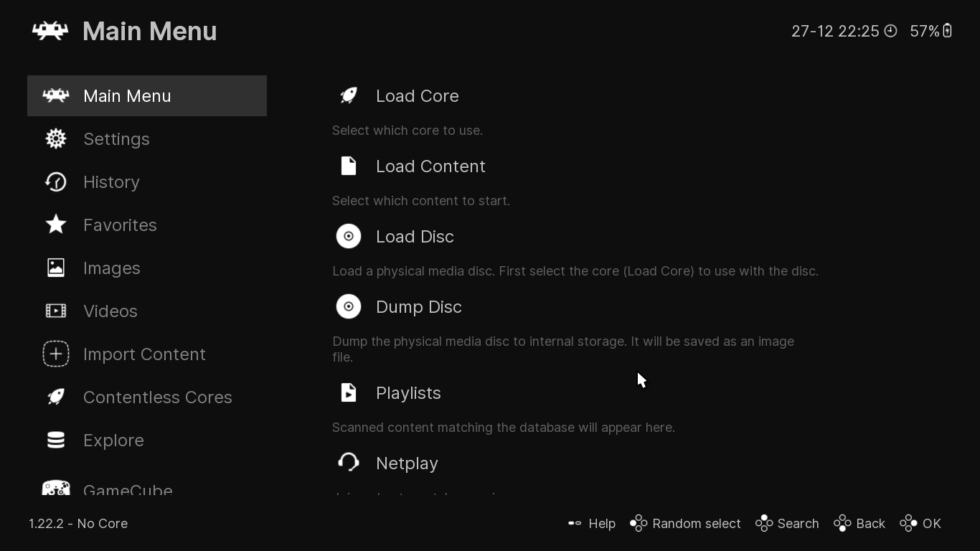
Task: Click the Load Core rocket icon
Action: [x=349, y=95]
